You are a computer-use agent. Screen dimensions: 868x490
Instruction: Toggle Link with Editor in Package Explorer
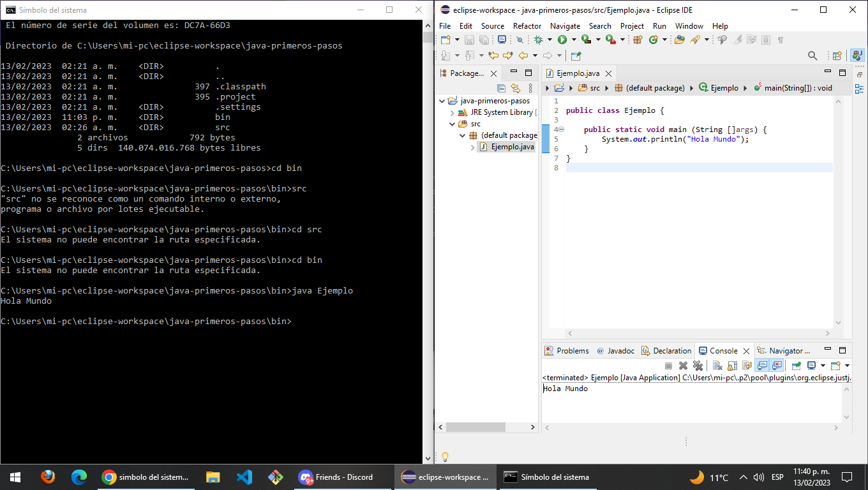point(516,89)
